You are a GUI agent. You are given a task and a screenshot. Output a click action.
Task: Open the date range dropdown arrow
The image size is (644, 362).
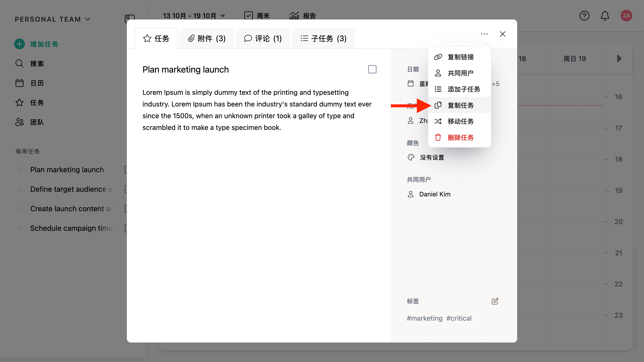click(x=222, y=16)
